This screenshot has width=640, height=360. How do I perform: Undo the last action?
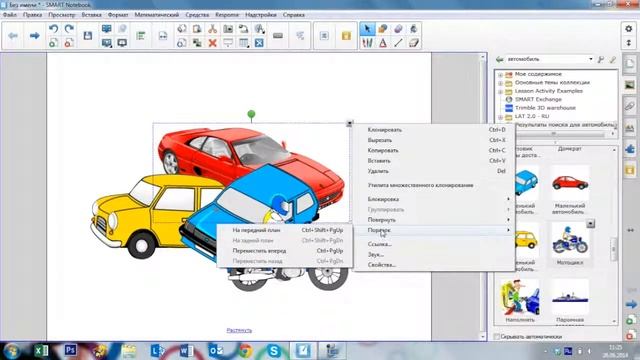(53, 29)
